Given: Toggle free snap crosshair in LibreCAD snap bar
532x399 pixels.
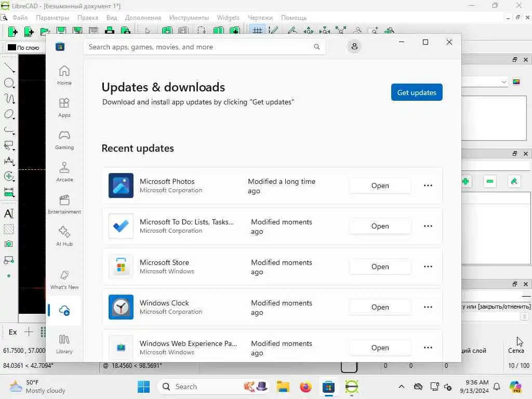Looking at the screenshot, I should click(29, 332).
